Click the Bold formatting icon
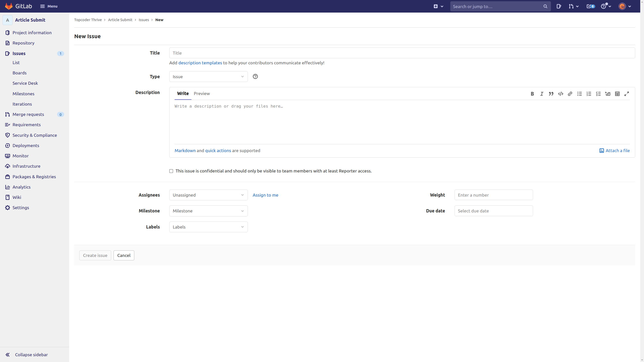The height and width of the screenshot is (362, 644). coord(532,94)
